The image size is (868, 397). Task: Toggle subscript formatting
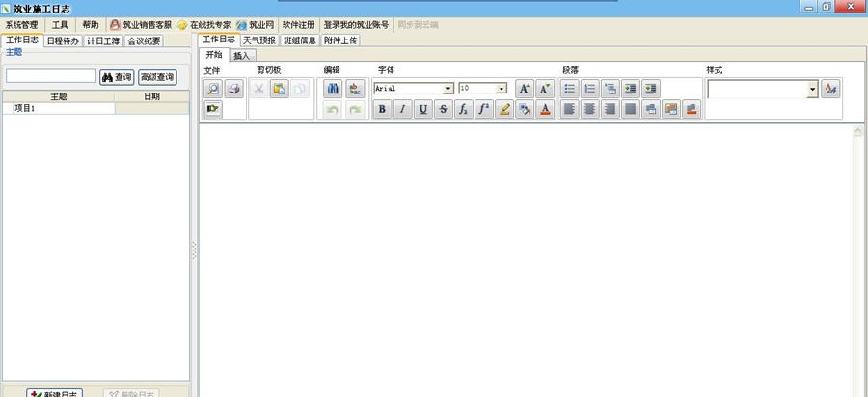coord(463,109)
